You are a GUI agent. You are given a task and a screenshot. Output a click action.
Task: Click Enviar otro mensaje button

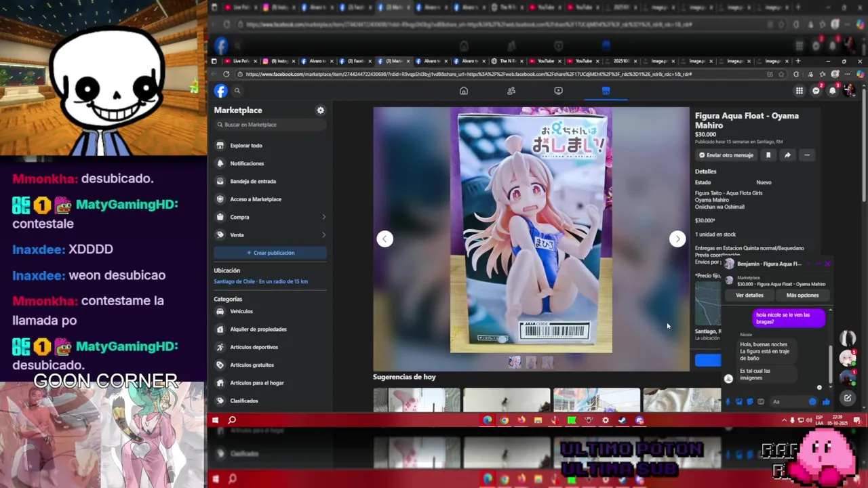(x=726, y=155)
